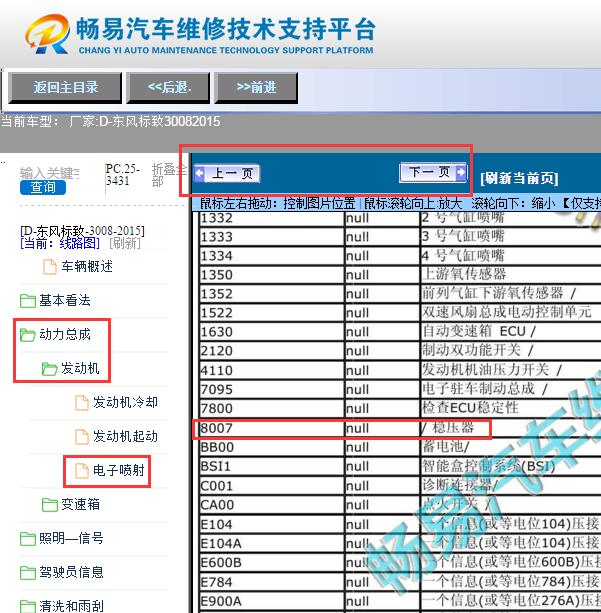Viewport: 601px width, 613px height.
Task: Expand 变速箱 folder icon
Action: [50, 505]
